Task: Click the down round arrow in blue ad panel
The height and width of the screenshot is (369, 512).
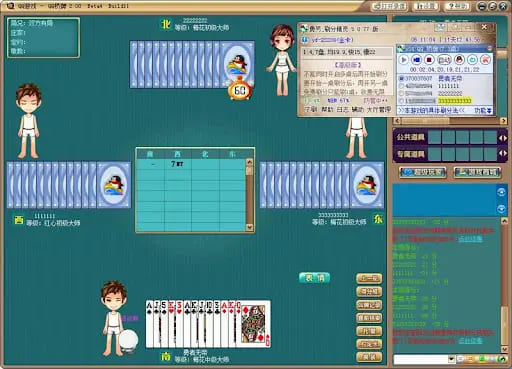Action: [501, 209]
